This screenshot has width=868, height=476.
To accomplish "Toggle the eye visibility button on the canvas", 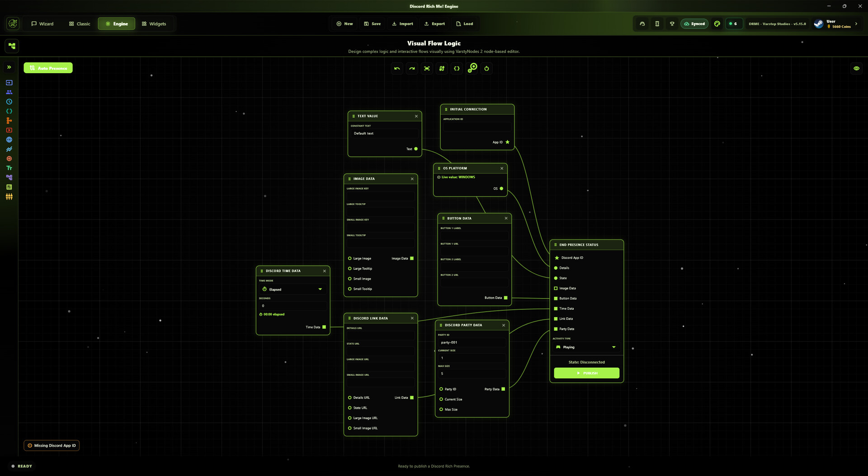I will pyautogui.click(x=856, y=69).
